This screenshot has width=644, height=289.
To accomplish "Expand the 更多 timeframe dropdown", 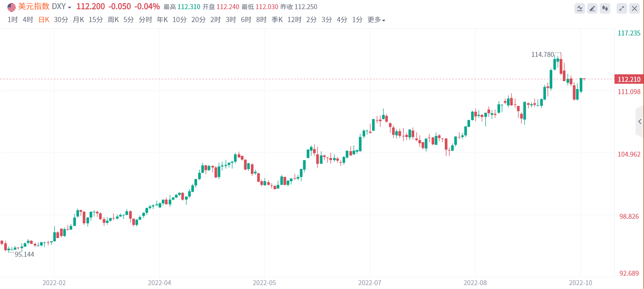I will 376,20.
